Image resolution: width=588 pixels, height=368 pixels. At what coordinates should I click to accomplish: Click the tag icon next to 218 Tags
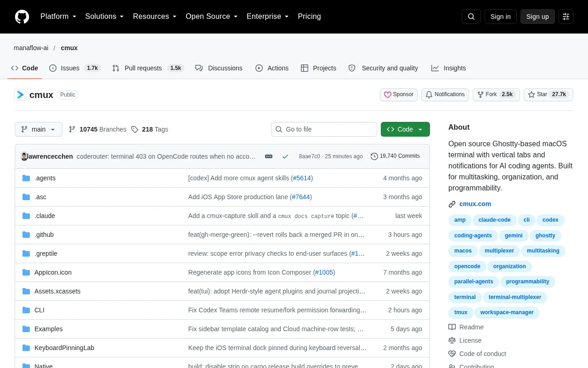point(135,129)
